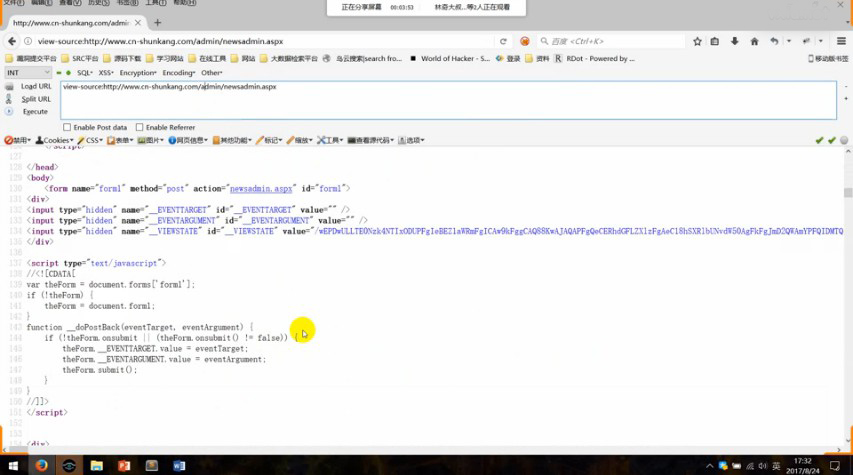Screen dimensions: 853x475
Task: Click the newsadmin.aspx link in form action
Action: (255, 188)
